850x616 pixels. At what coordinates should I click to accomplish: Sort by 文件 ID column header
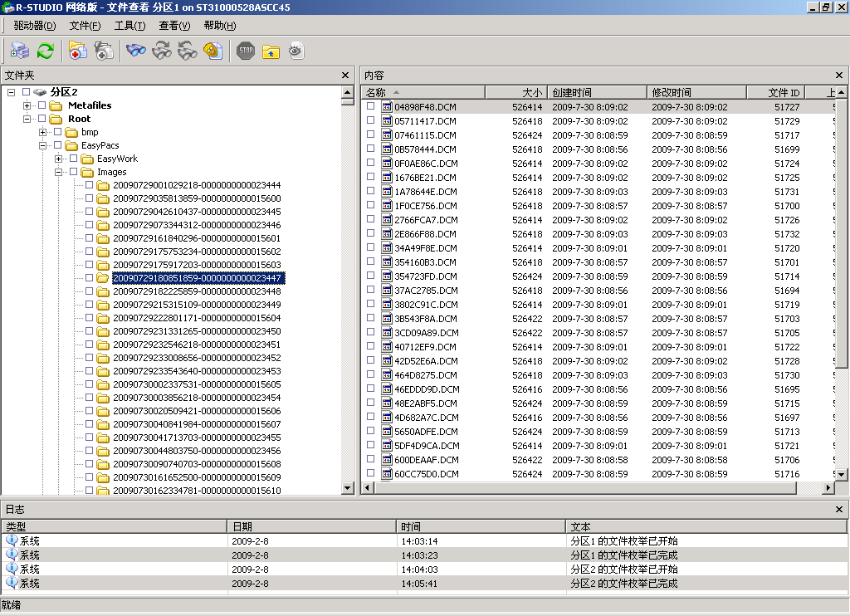point(776,93)
